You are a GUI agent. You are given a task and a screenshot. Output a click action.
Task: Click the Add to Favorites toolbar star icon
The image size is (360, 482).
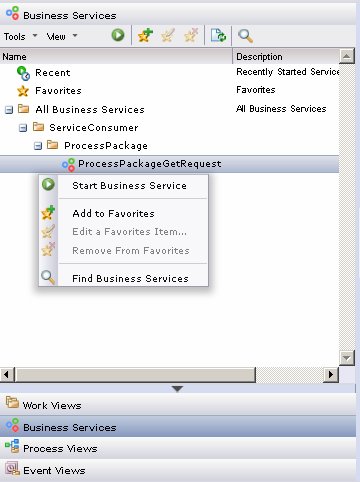pos(145,35)
